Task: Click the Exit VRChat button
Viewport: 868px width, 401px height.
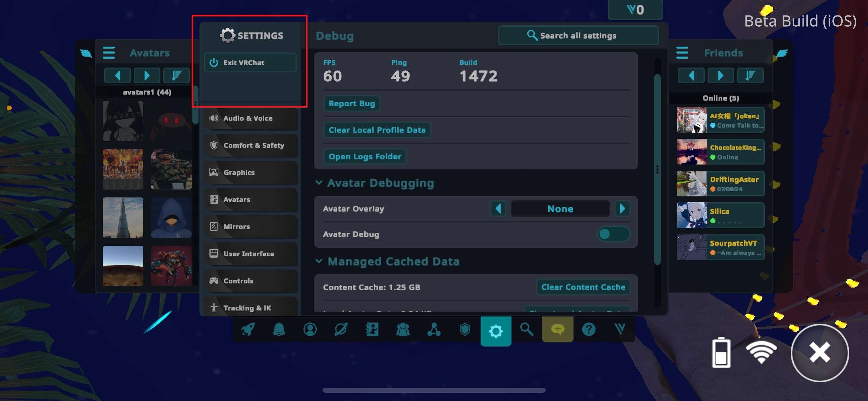Action: click(x=250, y=62)
